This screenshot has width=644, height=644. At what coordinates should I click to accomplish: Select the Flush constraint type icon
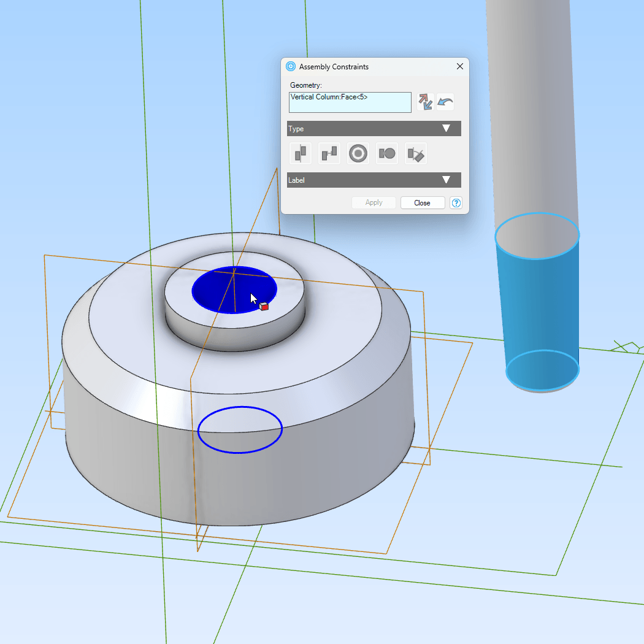click(x=329, y=153)
